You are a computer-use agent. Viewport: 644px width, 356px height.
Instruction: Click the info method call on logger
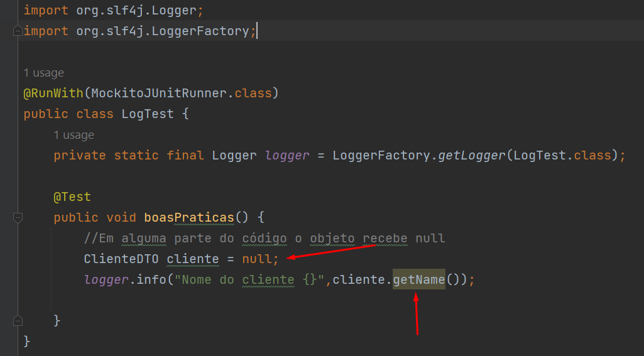(x=151, y=279)
